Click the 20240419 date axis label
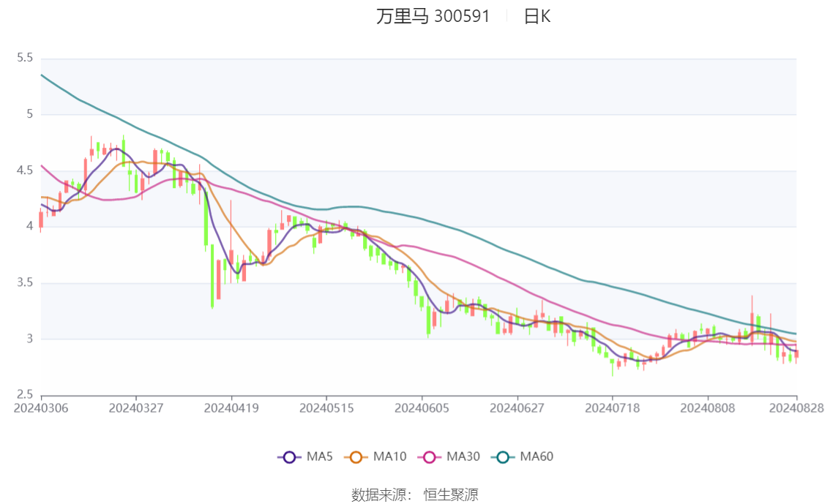Viewport: 830px width, 504px height. coord(231,408)
